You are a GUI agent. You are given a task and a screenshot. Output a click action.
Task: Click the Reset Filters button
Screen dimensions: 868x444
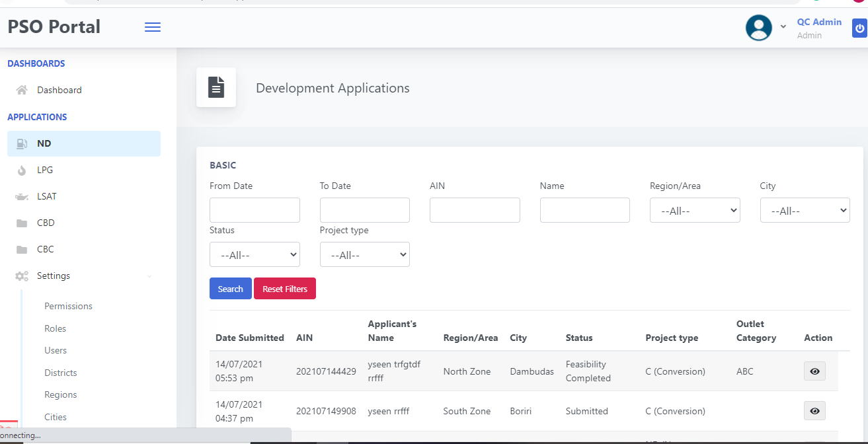coord(285,289)
